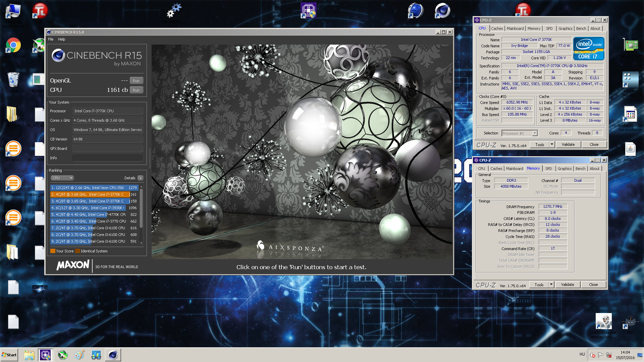Open 3DMark05 desktop shortcut
The image size is (644, 362).
[13, 185]
